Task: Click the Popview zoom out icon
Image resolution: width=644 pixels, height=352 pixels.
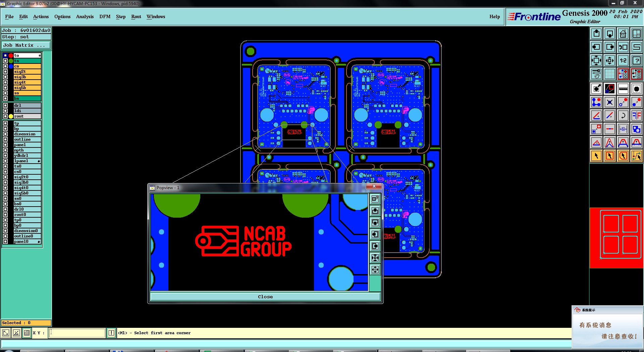Action: point(375,269)
